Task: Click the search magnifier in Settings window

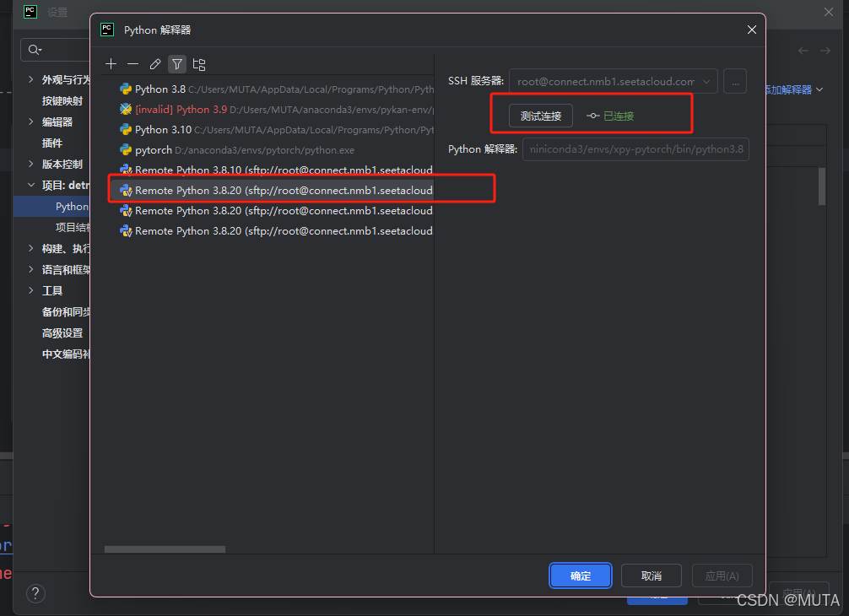Action: click(35, 50)
